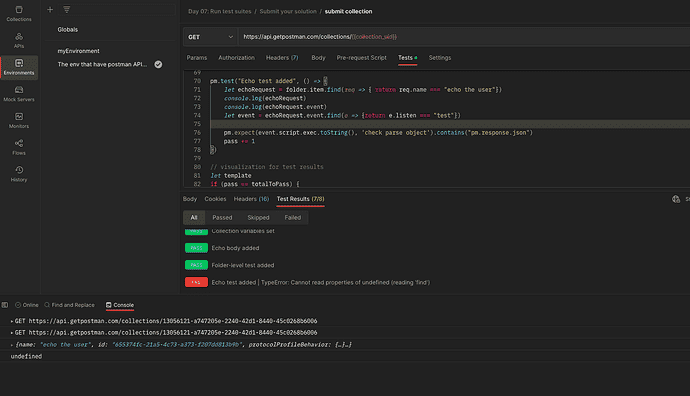This screenshot has width=690, height=396.
Task: Expand the second GET console log entry
Action: (x=11, y=333)
